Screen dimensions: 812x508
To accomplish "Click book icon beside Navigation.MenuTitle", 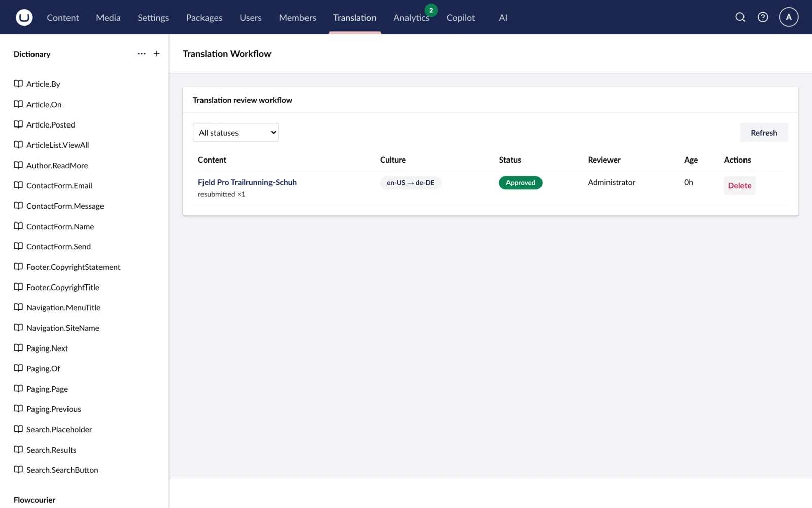I will [18, 307].
